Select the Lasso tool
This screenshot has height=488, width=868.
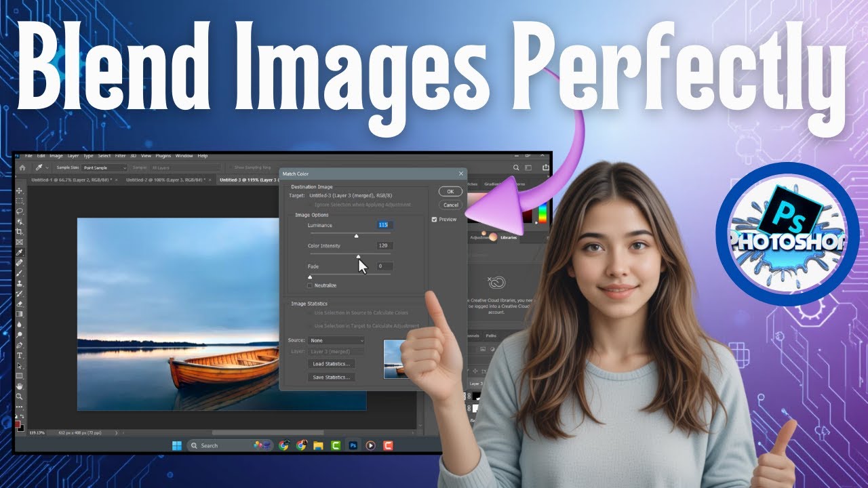click(x=20, y=211)
